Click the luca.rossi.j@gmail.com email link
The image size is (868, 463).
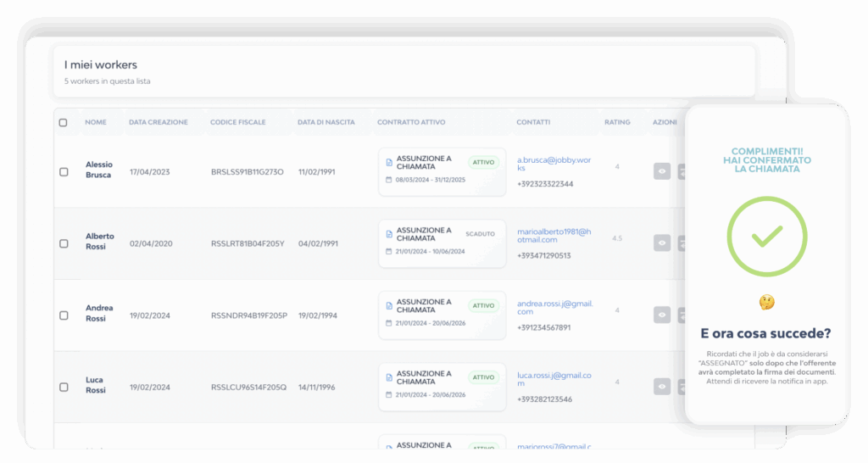click(555, 378)
